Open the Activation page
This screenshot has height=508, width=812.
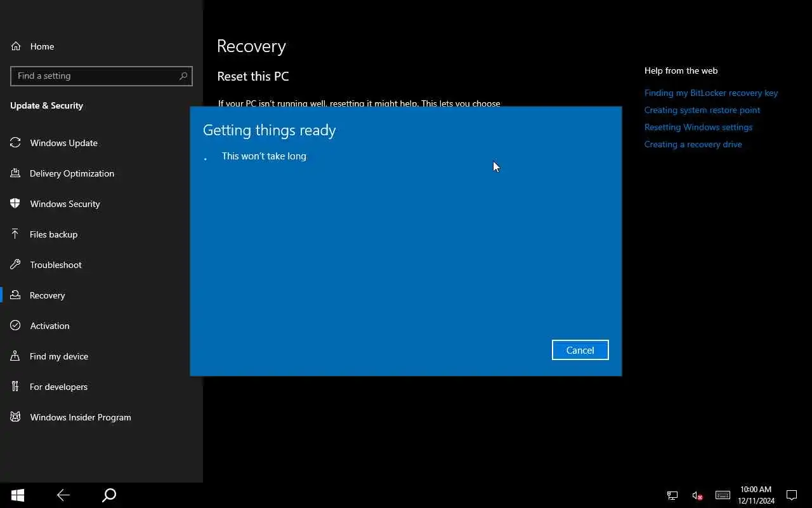pyautogui.click(x=49, y=326)
